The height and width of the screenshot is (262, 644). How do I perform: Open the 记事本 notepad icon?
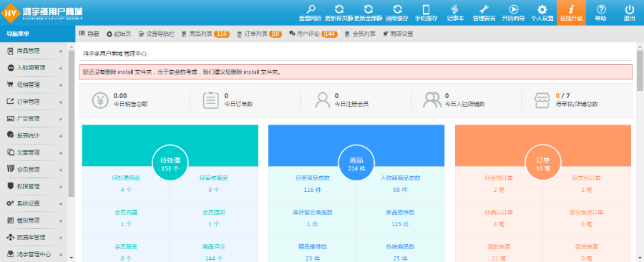[x=455, y=9]
